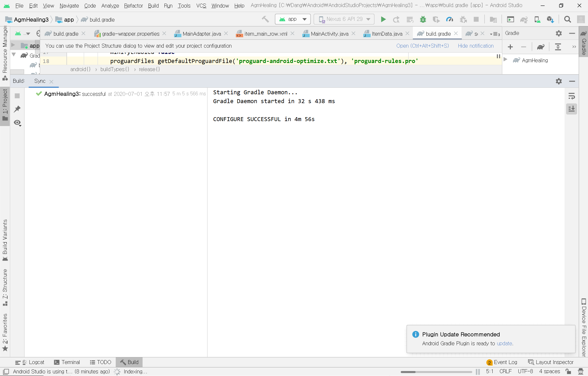Stop the build with square icon in Build panel

[17, 96]
